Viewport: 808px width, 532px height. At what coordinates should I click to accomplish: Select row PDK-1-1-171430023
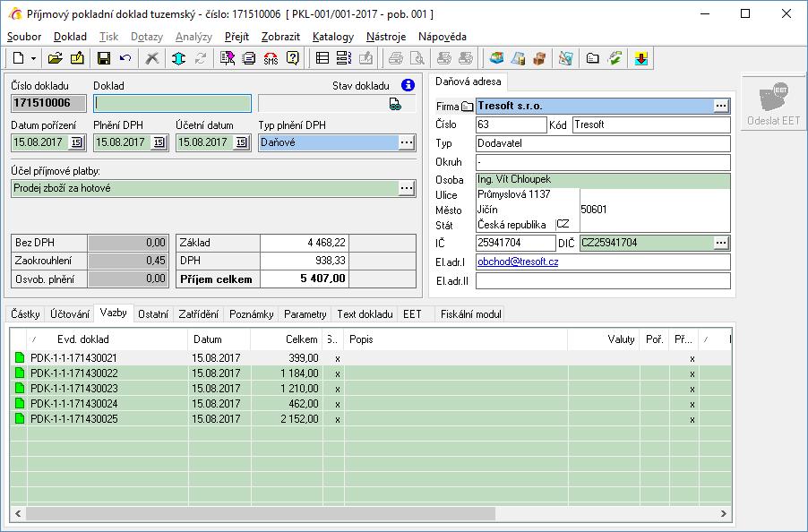click(371, 389)
